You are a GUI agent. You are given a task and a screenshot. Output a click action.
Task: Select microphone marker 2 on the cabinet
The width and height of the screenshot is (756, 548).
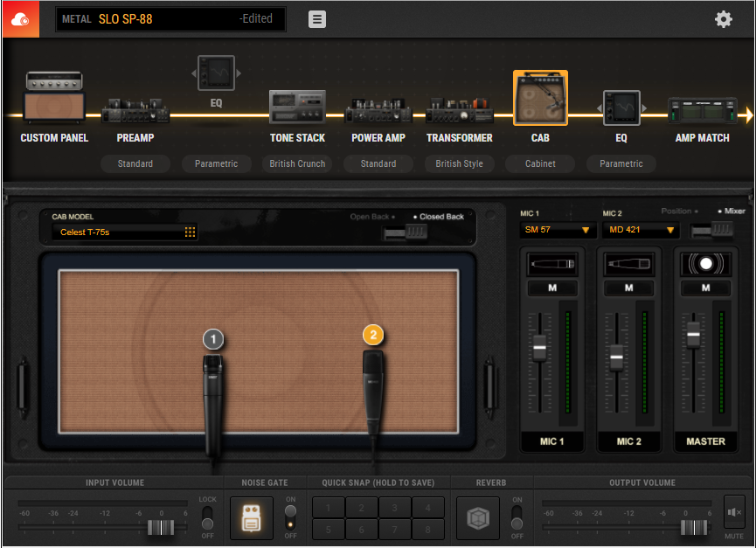tap(373, 335)
